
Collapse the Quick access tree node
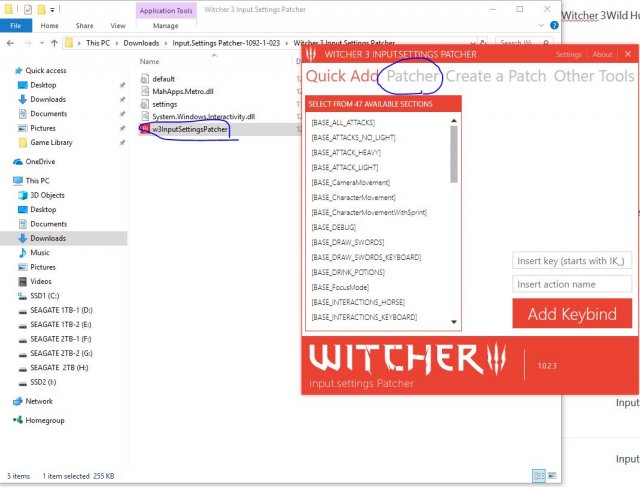[7, 71]
